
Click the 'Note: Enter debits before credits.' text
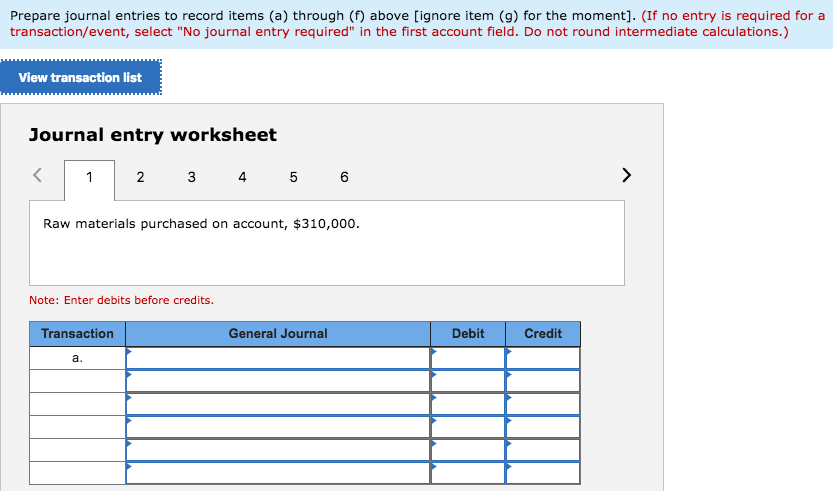tap(121, 300)
